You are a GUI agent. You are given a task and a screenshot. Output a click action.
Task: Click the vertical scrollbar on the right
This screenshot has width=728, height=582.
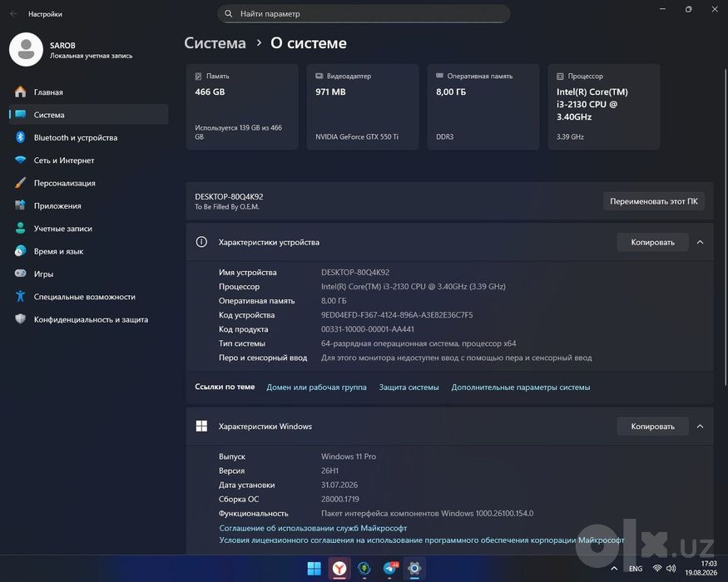pyautogui.click(x=726, y=228)
